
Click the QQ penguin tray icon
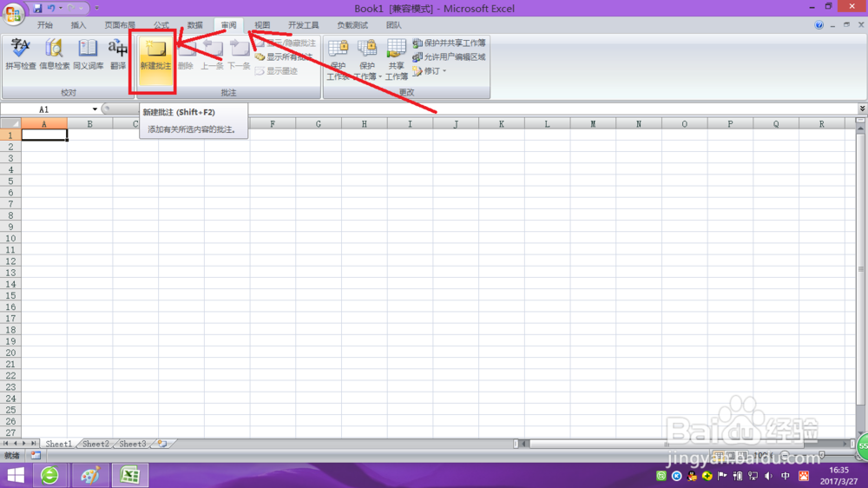click(692, 476)
